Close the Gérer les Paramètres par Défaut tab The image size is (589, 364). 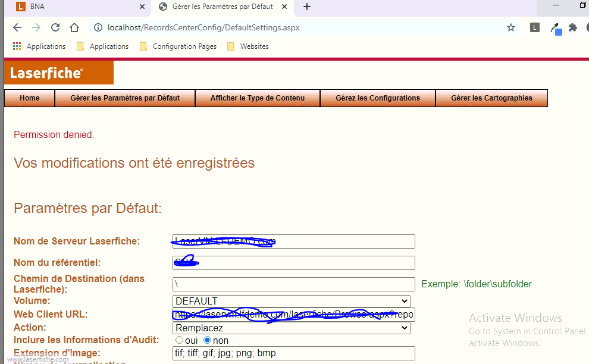click(284, 7)
